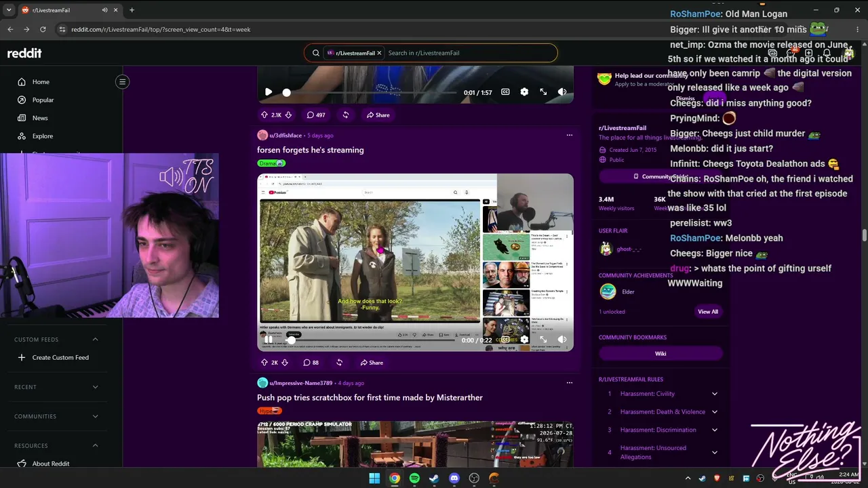Open the Windows Start menu
868x488 pixels.
374,479
